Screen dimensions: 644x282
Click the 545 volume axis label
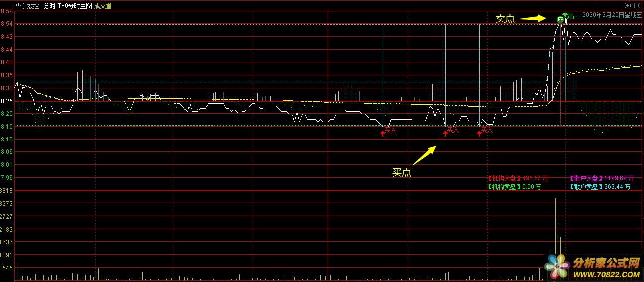[x=7, y=268]
